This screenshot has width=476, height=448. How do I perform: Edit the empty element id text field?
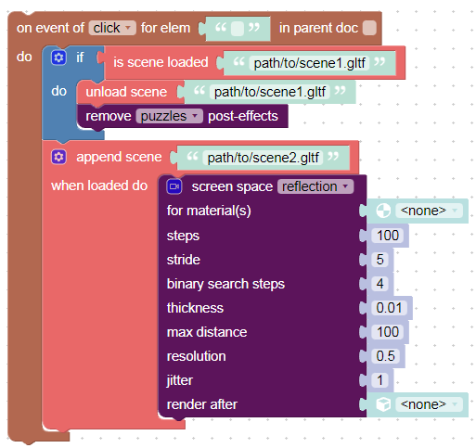click(238, 29)
